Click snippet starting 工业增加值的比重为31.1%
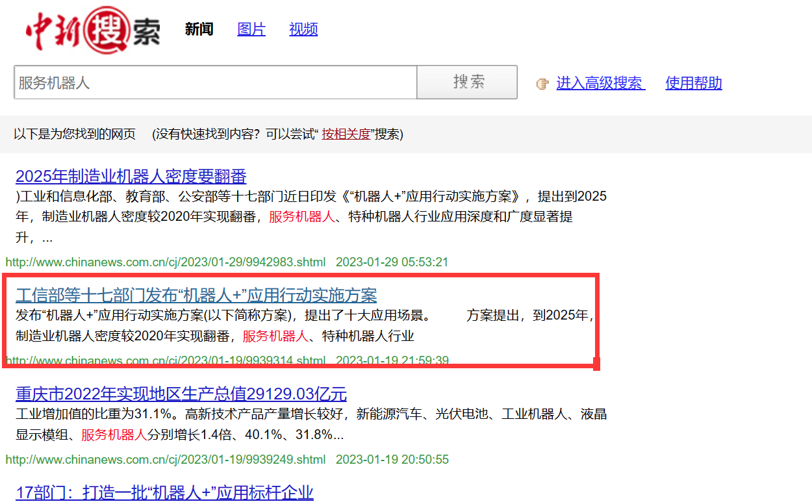 (311, 424)
